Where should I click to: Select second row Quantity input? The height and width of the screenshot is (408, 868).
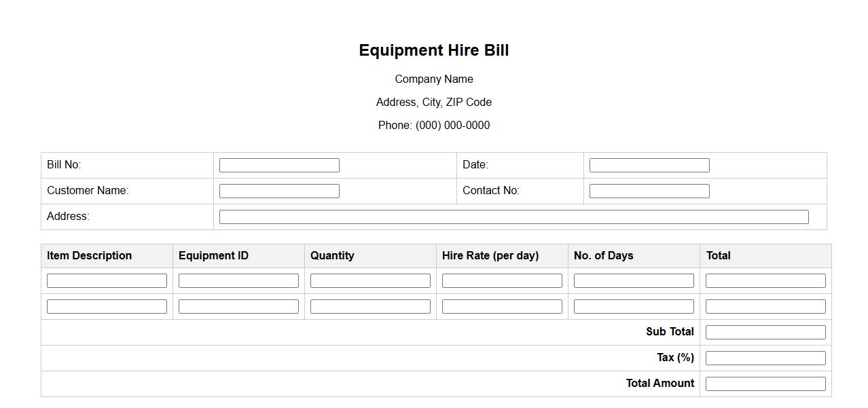370,306
